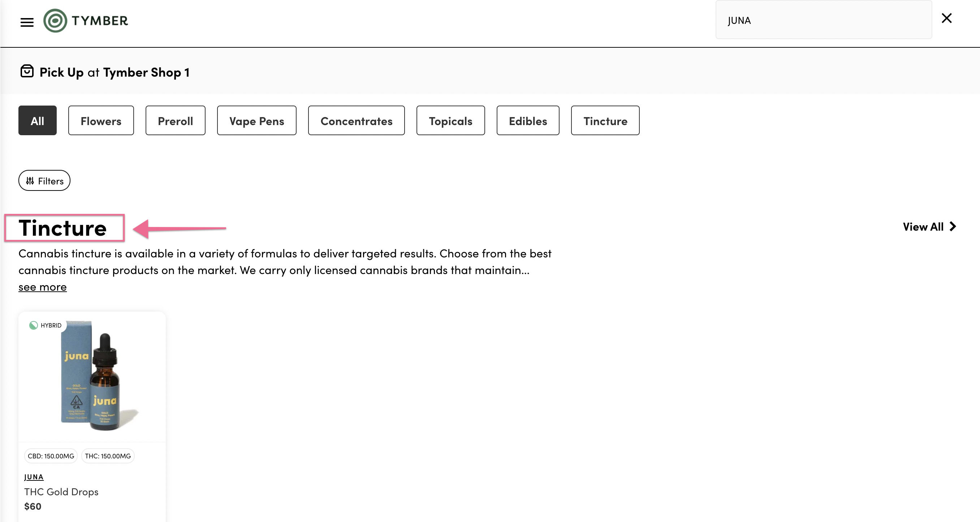Select the Edibles category tab
This screenshot has width=980, height=522.
coord(528,121)
